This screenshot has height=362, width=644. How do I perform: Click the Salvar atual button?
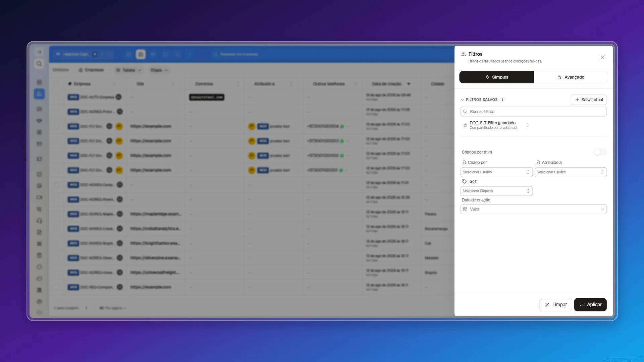click(x=589, y=100)
